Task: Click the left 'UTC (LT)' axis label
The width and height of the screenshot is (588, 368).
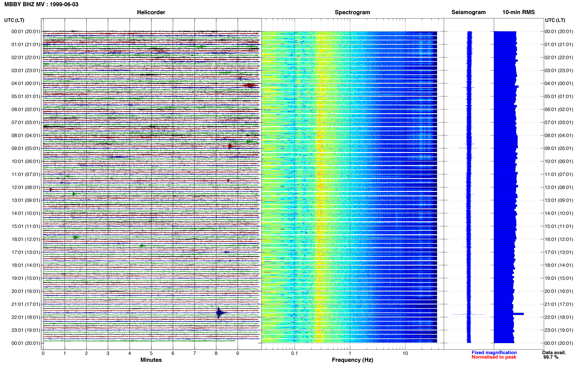Action: (14, 20)
